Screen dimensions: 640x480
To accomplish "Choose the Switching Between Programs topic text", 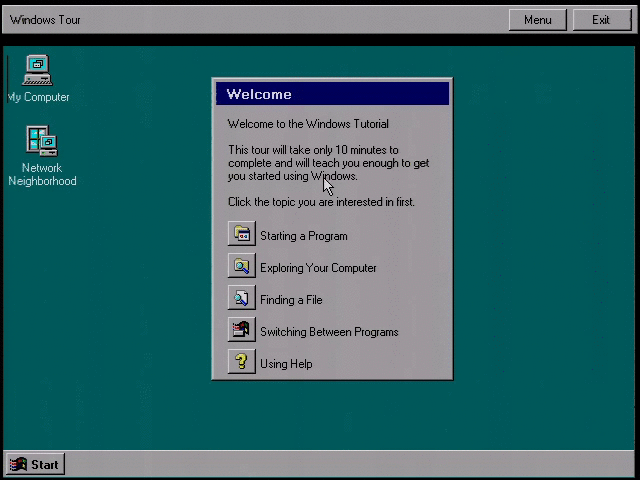I will [x=329, y=332].
